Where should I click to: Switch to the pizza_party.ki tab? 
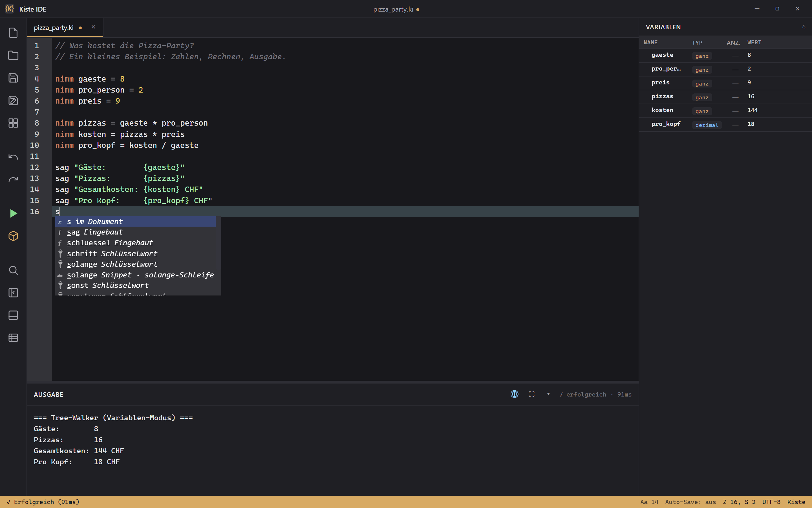pos(54,28)
